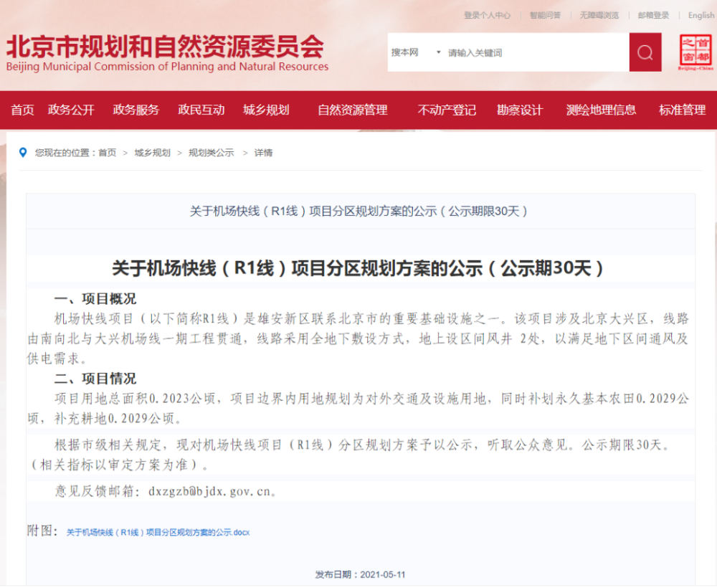Open the 搜本网 search scope dropdown
717x588 pixels.
point(416,52)
